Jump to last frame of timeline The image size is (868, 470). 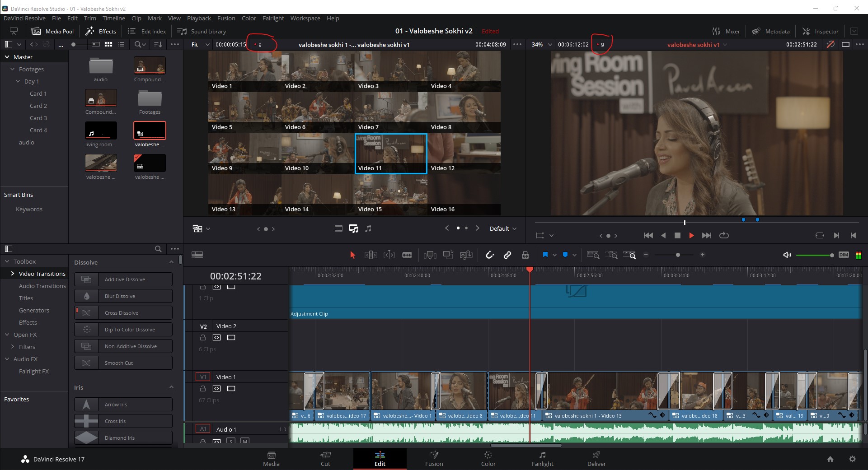707,235
